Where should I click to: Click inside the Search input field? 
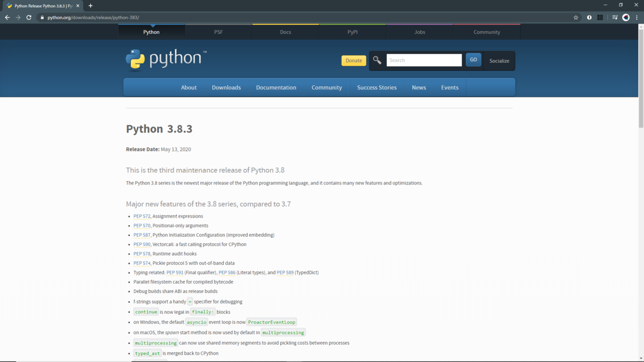pos(424,60)
